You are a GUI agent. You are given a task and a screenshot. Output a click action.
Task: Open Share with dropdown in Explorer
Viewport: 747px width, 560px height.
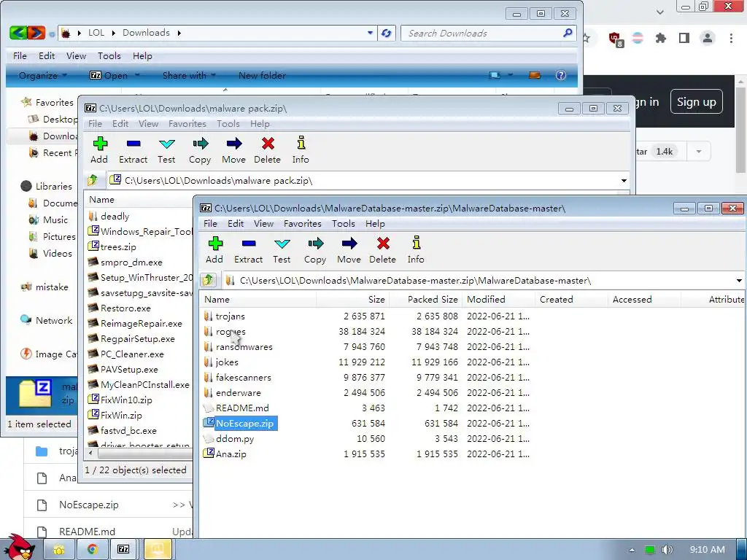click(x=189, y=75)
